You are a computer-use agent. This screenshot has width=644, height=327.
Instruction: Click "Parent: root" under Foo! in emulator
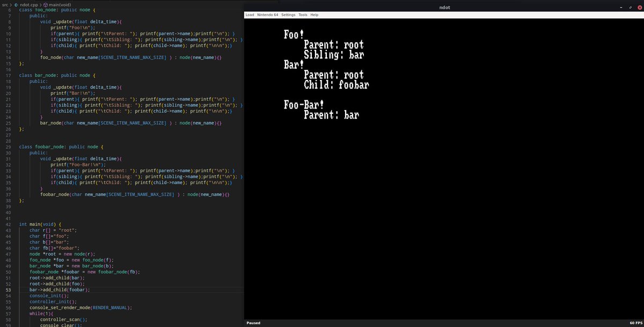(x=334, y=45)
